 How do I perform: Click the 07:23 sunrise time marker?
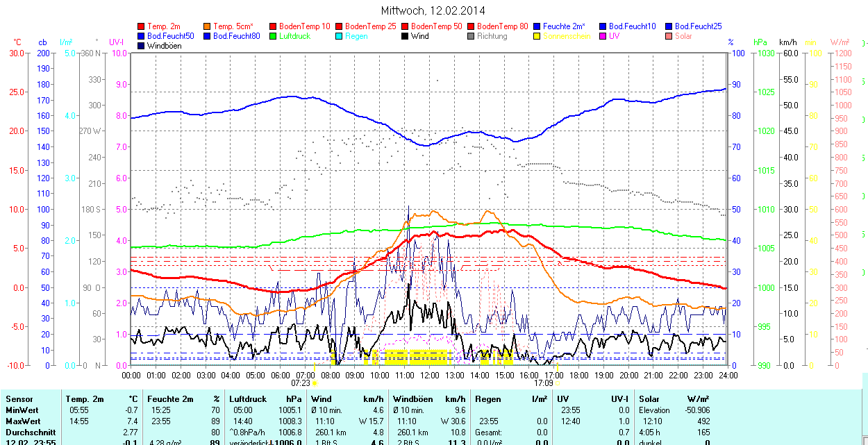[301, 383]
